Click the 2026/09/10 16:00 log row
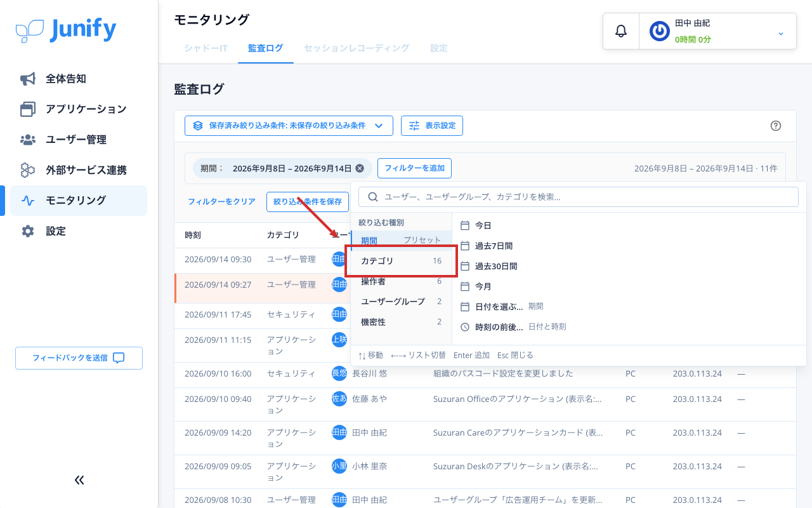The width and height of the screenshot is (812, 508). [485, 374]
